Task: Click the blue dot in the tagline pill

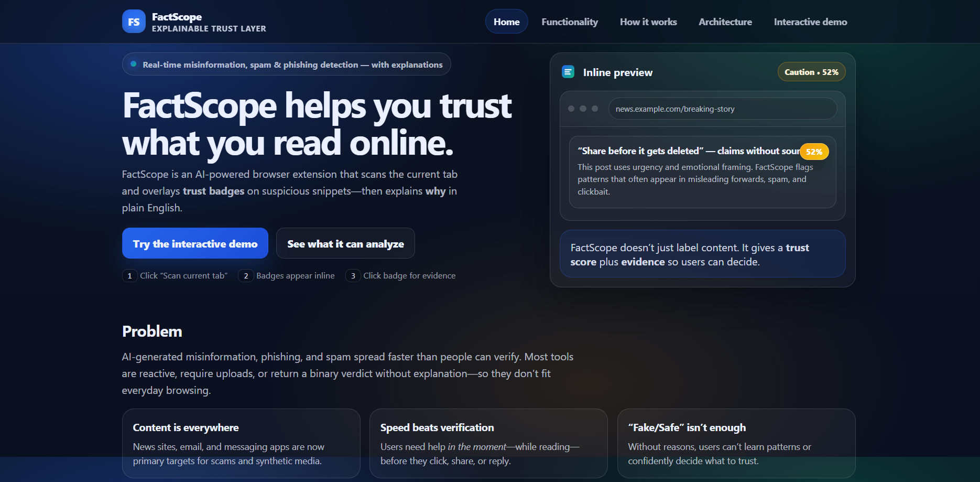Action: click(x=134, y=64)
